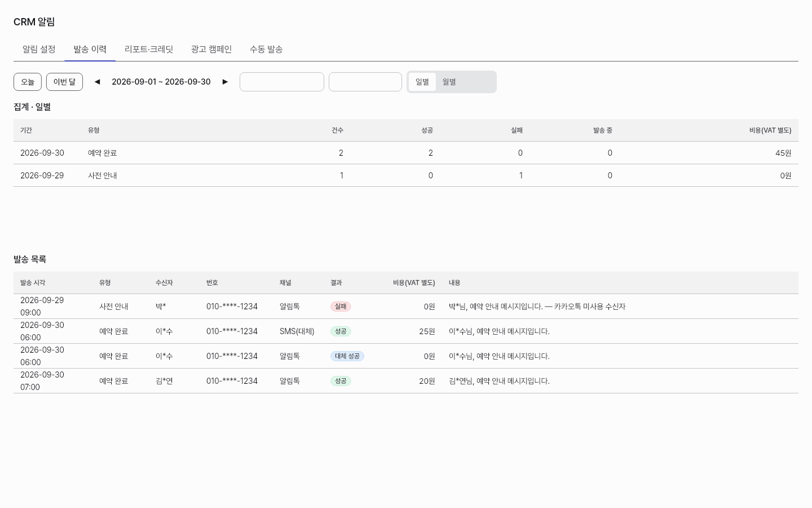Viewport: 812px width, 508px height.
Task: Click the 내용 column header
Action: pos(454,283)
